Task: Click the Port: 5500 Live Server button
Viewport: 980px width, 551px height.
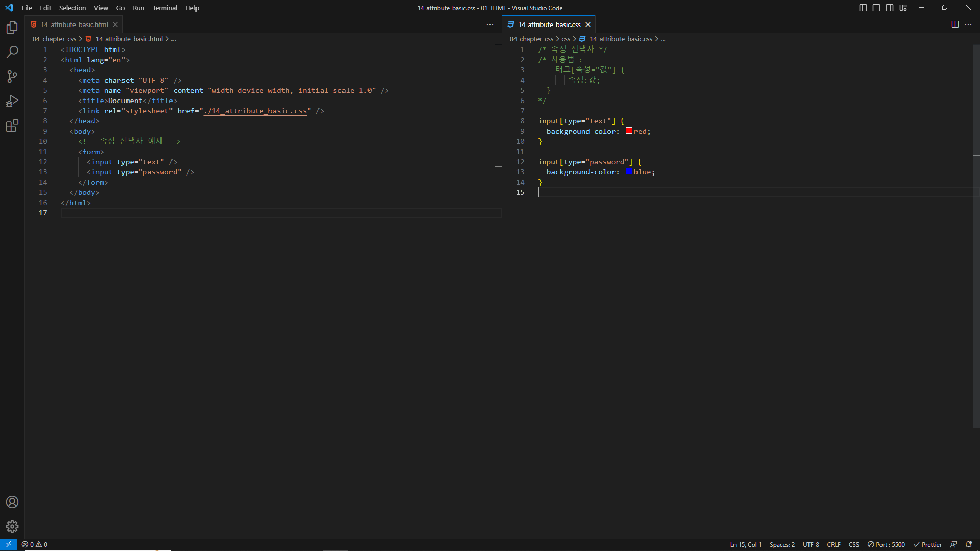Action: [x=887, y=544]
